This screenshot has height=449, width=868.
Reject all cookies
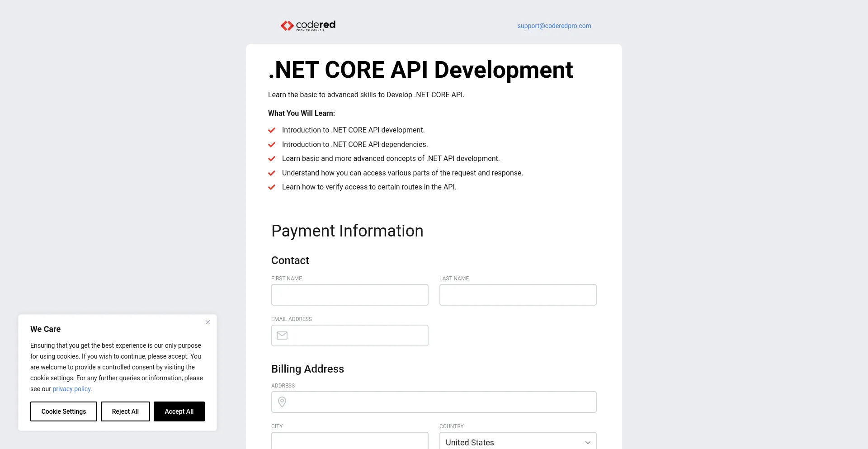[x=125, y=411]
